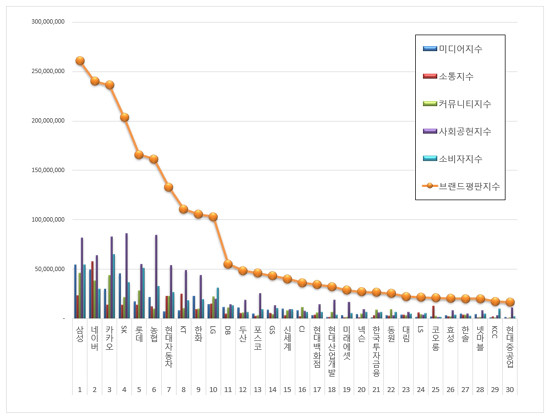Click the orange line marker above 카카오
This screenshot has width=550, height=419.
(109, 85)
